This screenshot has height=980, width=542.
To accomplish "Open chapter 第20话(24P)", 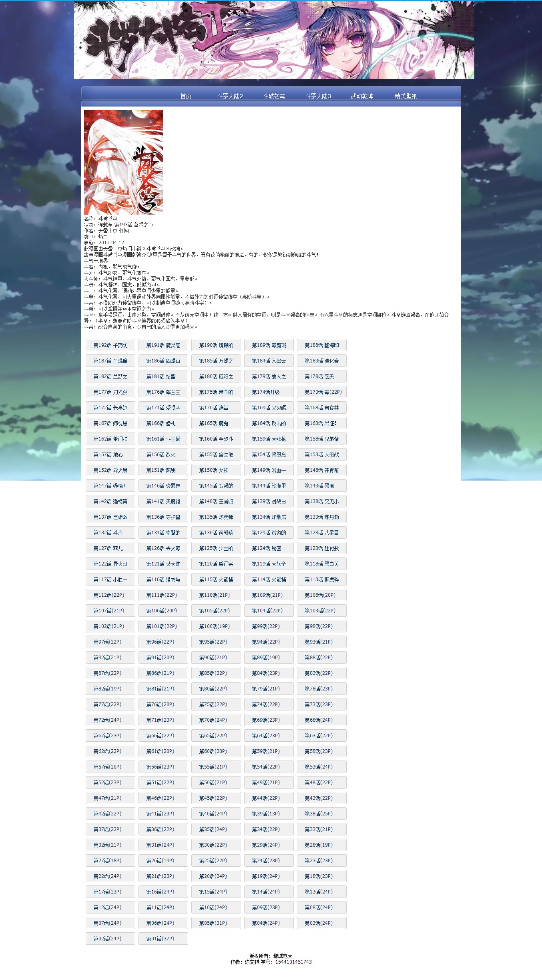I will pos(216,876).
